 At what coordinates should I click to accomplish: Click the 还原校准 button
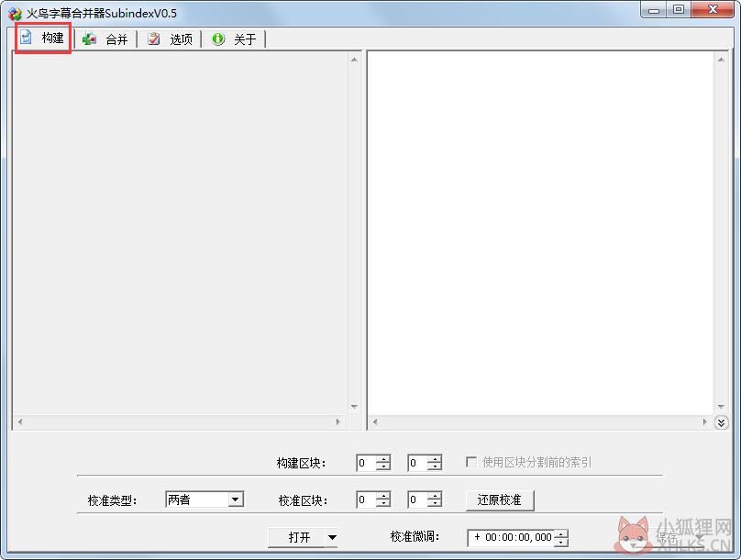(x=500, y=500)
